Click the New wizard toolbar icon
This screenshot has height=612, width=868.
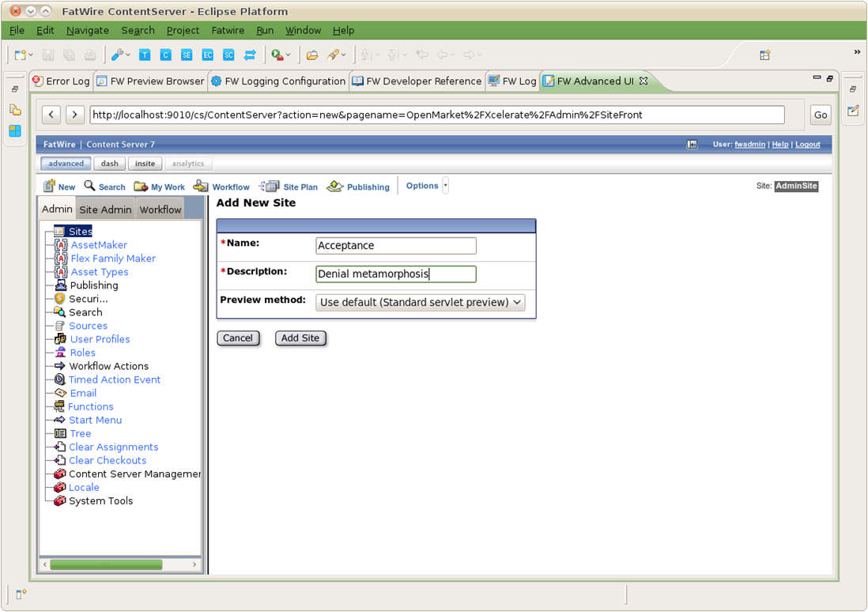pos(20,55)
